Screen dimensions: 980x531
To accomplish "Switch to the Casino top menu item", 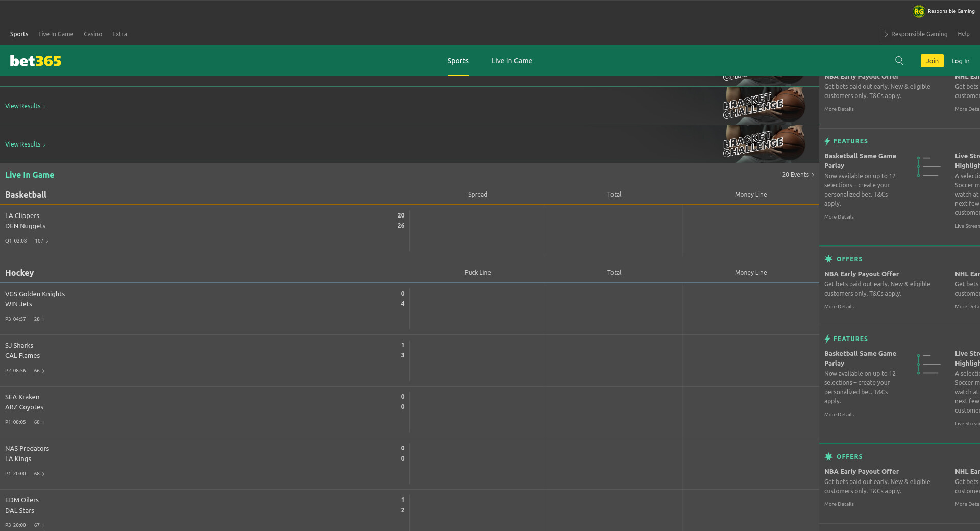I will [x=93, y=34].
